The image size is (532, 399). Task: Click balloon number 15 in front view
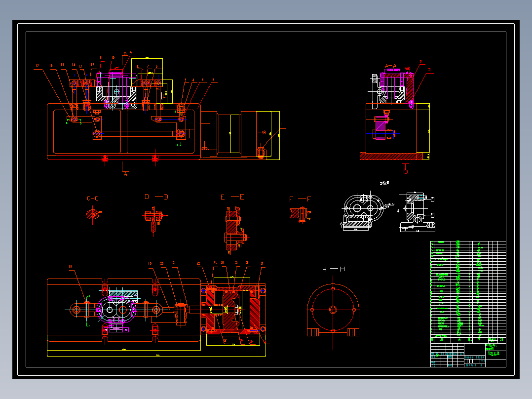tap(62, 65)
